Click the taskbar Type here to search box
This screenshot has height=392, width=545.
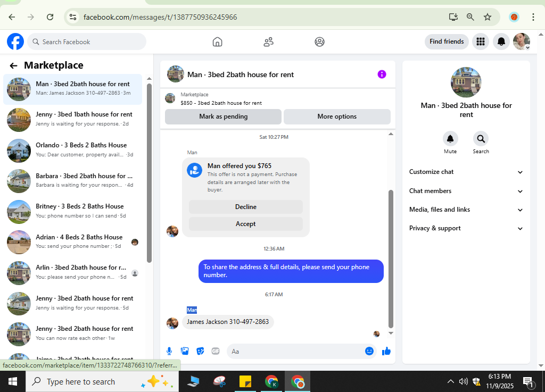click(x=102, y=381)
